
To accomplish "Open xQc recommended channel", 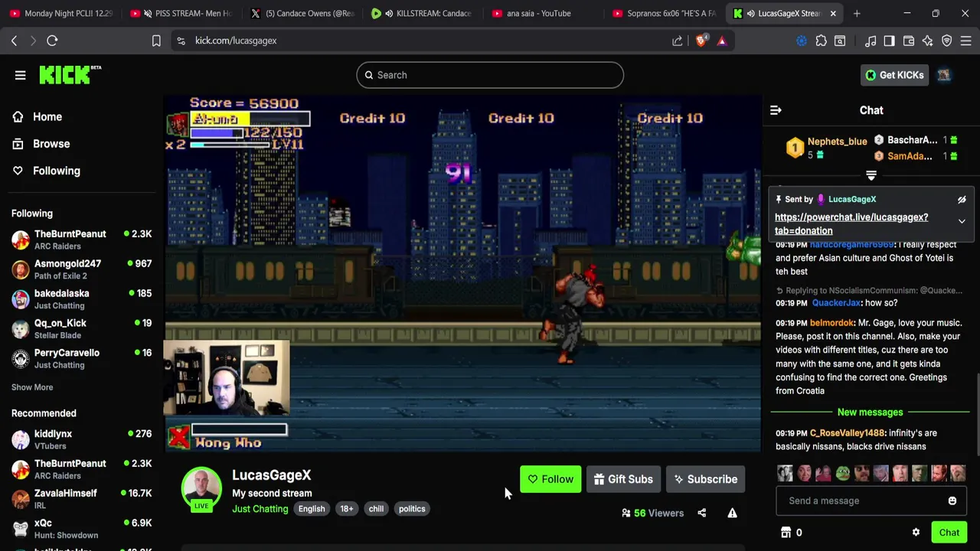I will 81,529.
